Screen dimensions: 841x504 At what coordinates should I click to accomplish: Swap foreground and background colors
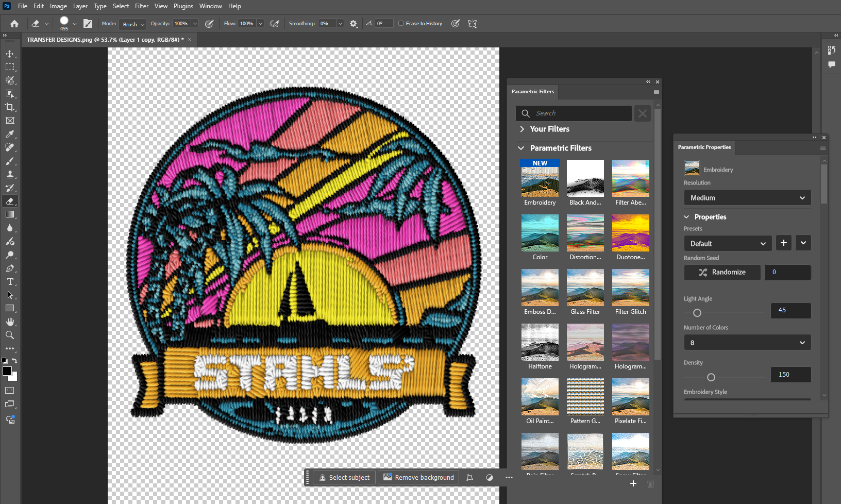tap(15, 361)
